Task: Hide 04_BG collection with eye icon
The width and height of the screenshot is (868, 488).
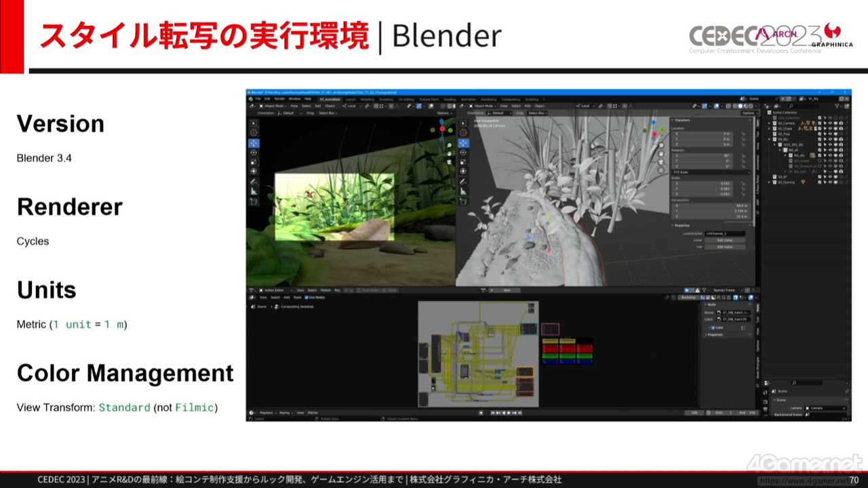Action: click(x=830, y=139)
